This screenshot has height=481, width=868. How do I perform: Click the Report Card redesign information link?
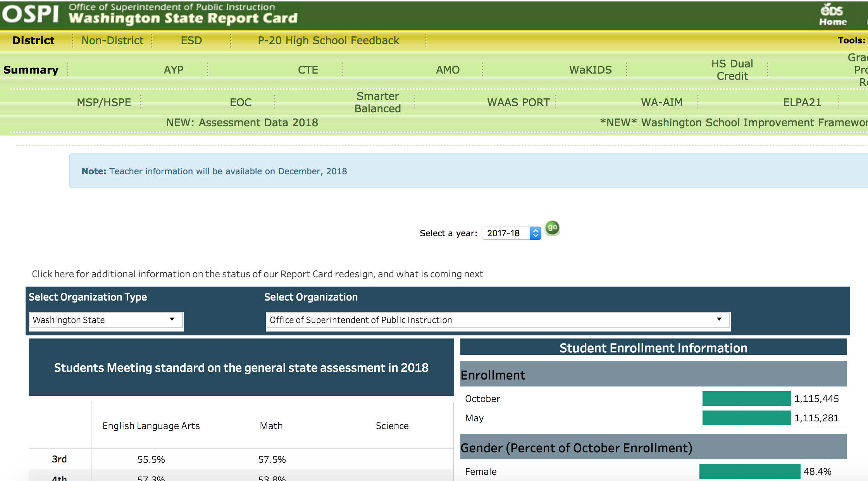click(257, 274)
